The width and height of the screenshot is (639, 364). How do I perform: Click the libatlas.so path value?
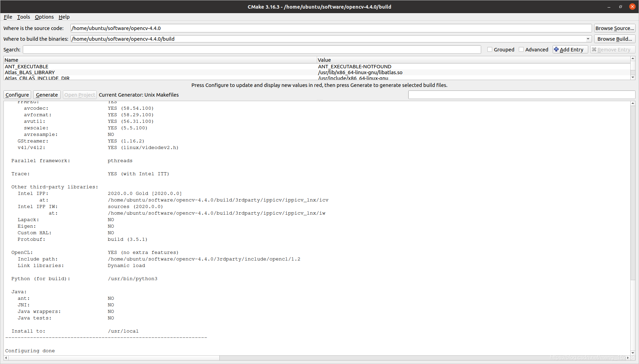pos(360,72)
